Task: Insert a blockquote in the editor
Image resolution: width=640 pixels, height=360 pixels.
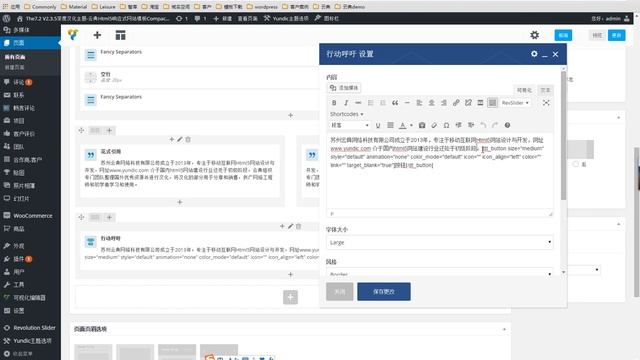Action: pos(395,103)
